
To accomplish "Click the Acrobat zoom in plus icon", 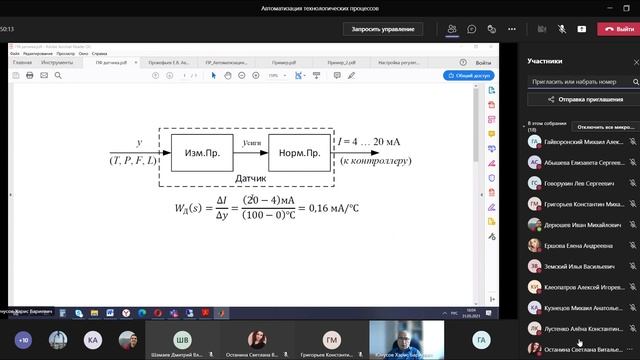I will coord(256,76).
